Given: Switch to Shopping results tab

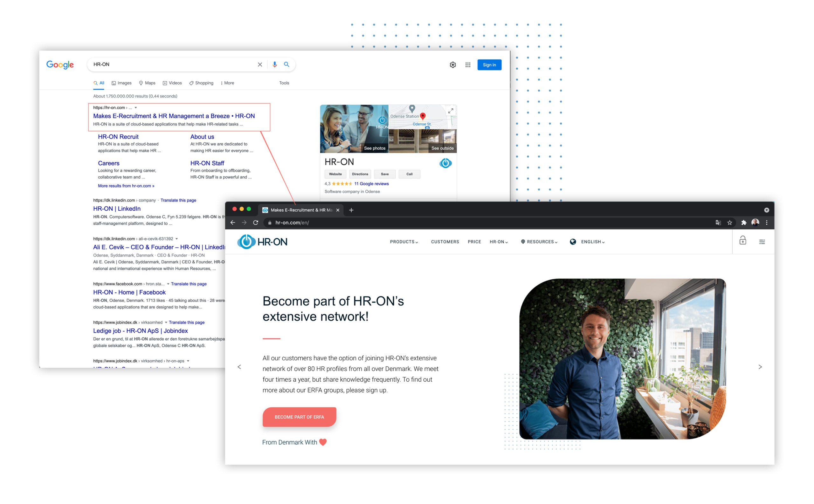Looking at the screenshot, I should tap(201, 83).
